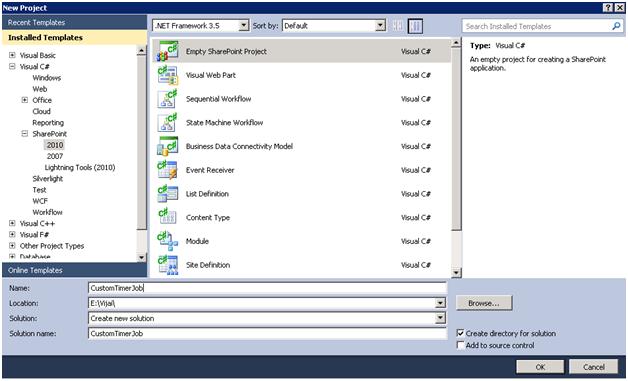Viewport: 628px width, 381px height.
Task: Pick the Sequential Workflow template icon
Action: pos(167,99)
